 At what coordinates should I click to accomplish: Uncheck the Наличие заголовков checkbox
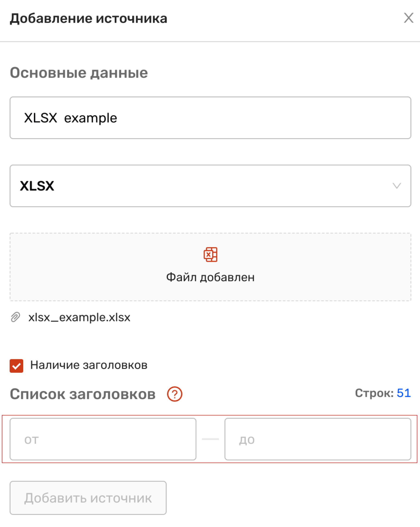pyautogui.click(x=16, y=366)
